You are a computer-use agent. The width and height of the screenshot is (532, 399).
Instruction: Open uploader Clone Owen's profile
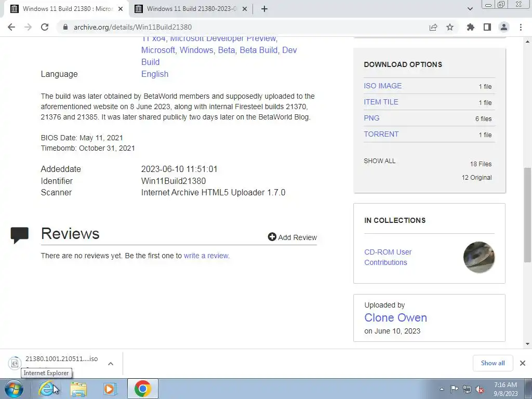coord(395,317)
